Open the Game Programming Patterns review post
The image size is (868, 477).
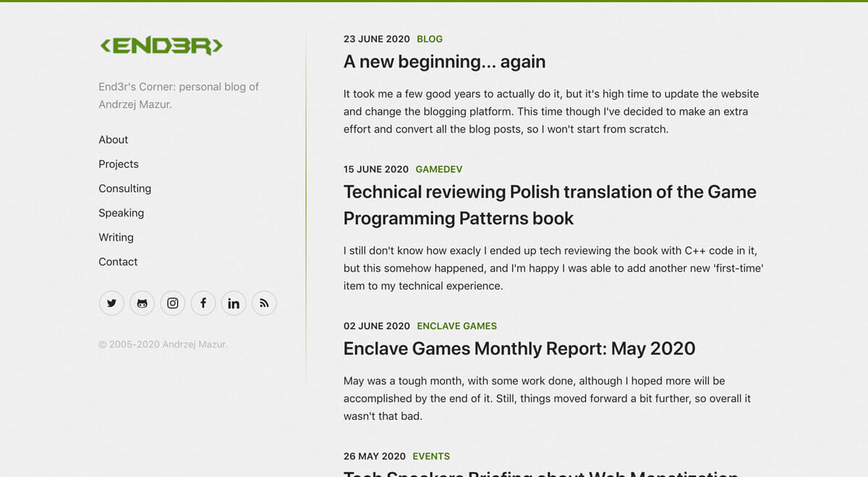tap(549, 205)
